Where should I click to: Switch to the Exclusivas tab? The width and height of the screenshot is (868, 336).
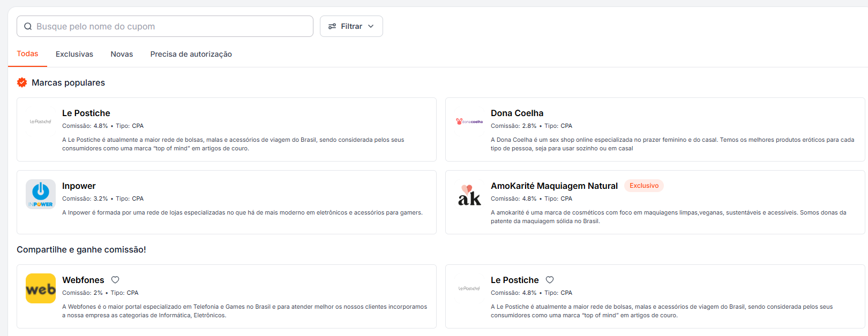(x=74, y=54)
